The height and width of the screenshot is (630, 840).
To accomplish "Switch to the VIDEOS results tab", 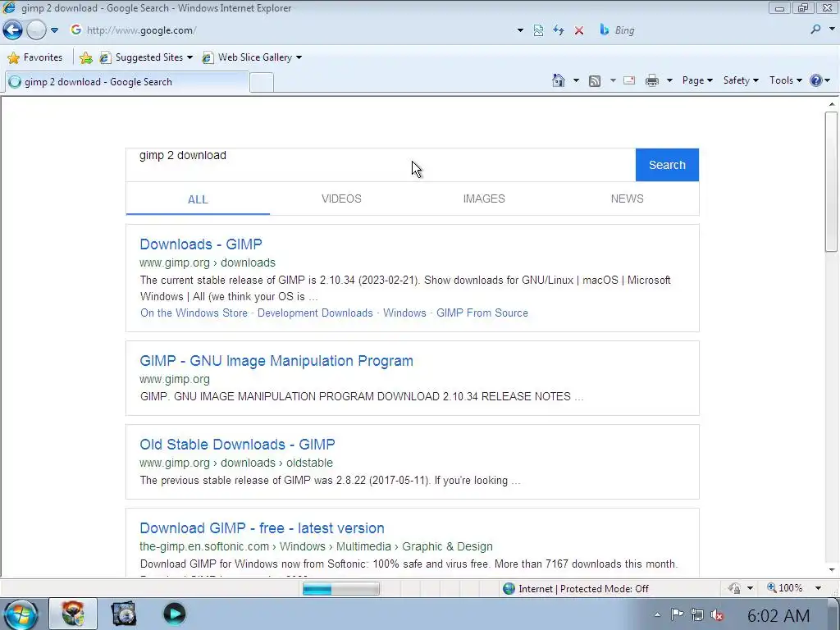I will coord(341,199).
